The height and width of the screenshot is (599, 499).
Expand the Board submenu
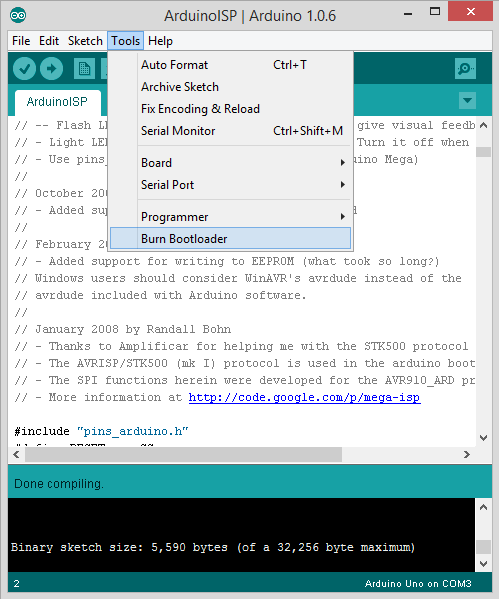230,163
